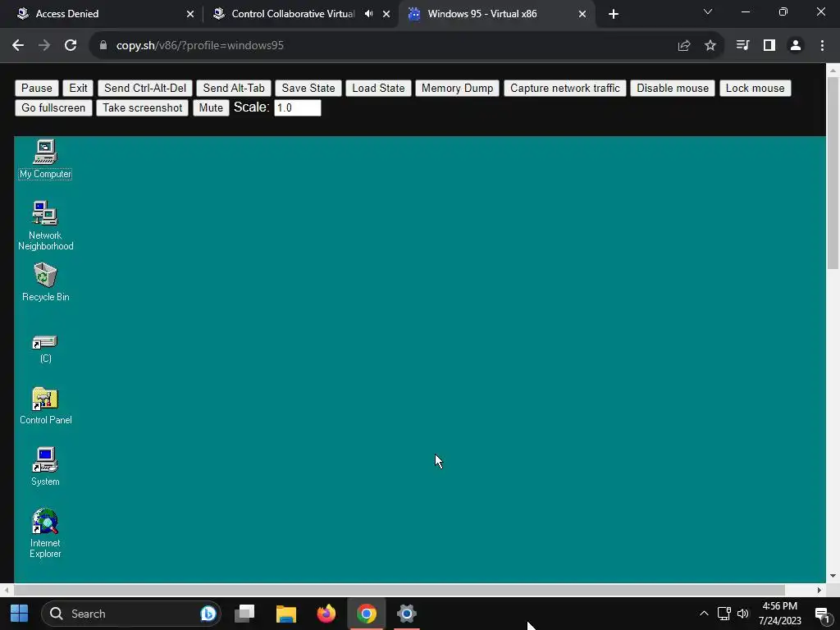This screenshot has width=840, height=630.
Task: Open the Settings gear taskbar icon
Action: coord(407,614)
